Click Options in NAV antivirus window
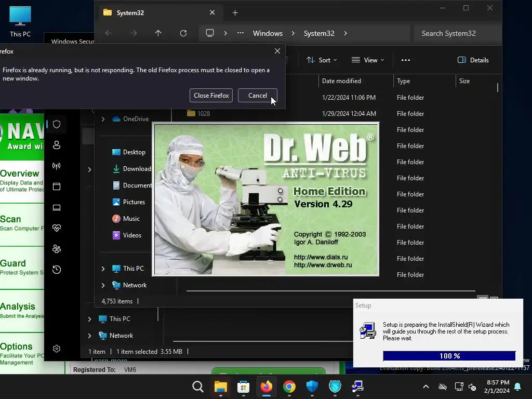Screen dimensions: 532x399 [x=16, y=346]
